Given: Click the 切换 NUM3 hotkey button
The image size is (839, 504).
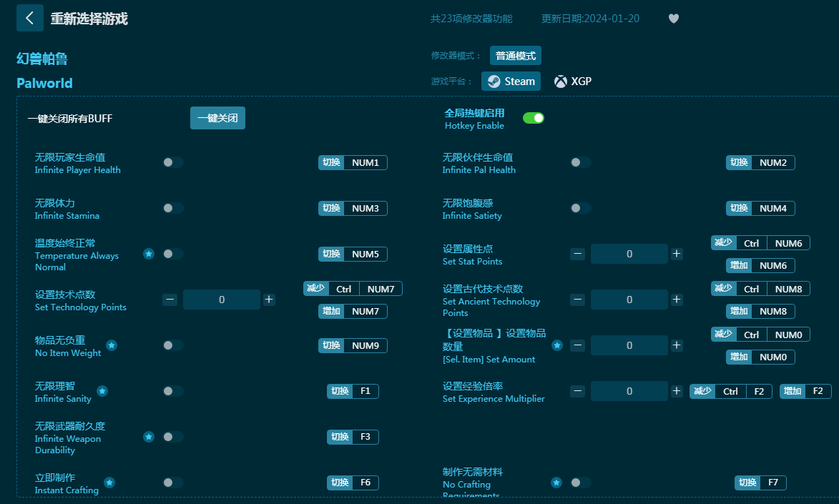Looking at the screenshot, I should point(353,208).
